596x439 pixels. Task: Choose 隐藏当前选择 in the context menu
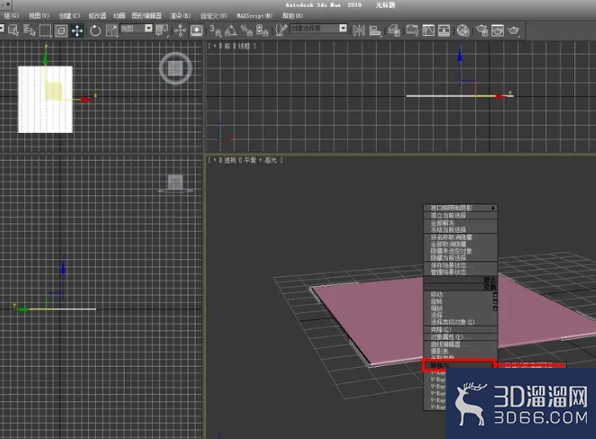pyautogui.click(x=460, y=258)
